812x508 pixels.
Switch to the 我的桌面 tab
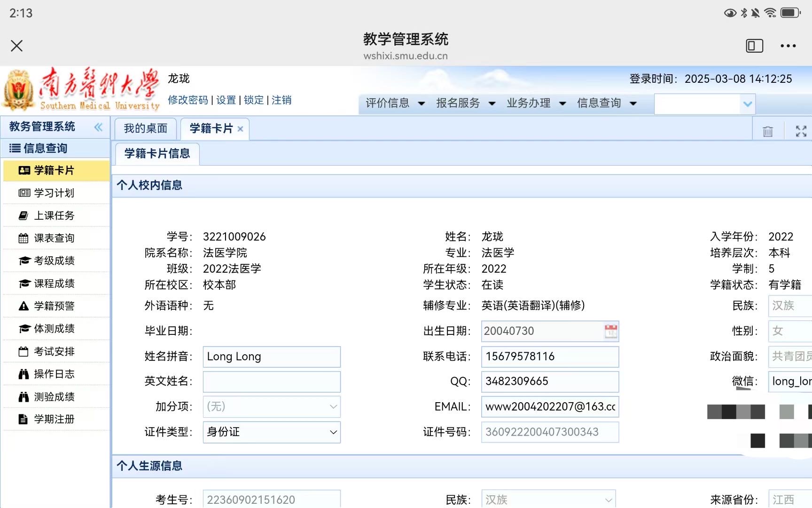pos(145,128)
